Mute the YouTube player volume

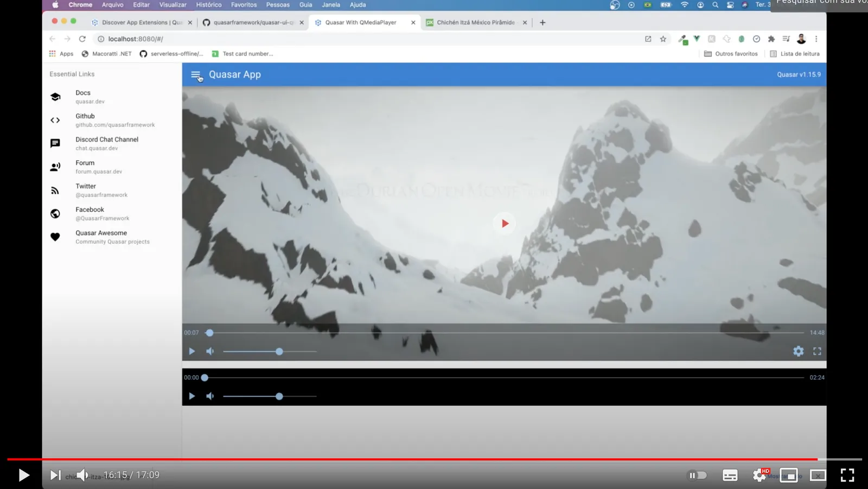[82, 475]
